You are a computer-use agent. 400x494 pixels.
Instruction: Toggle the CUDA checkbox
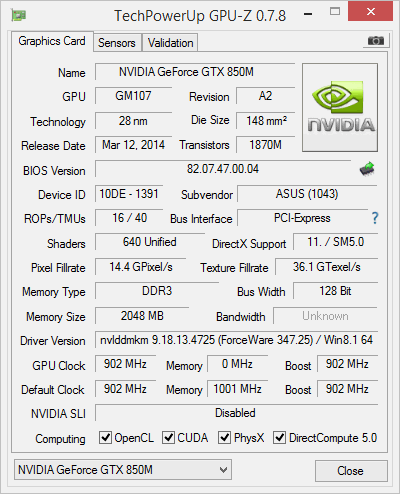[x=168, y=437]
